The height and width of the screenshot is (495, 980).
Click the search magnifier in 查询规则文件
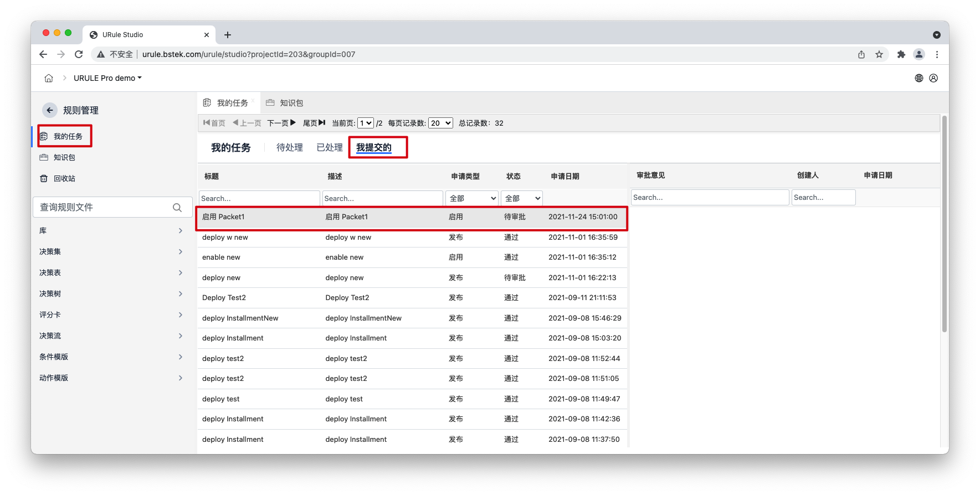click(x=177, y=208)
